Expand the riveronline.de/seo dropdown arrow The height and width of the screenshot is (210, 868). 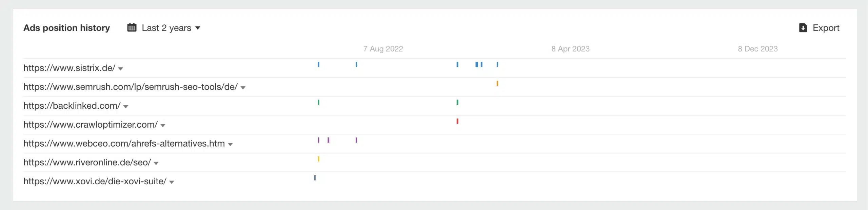(156, 163)
